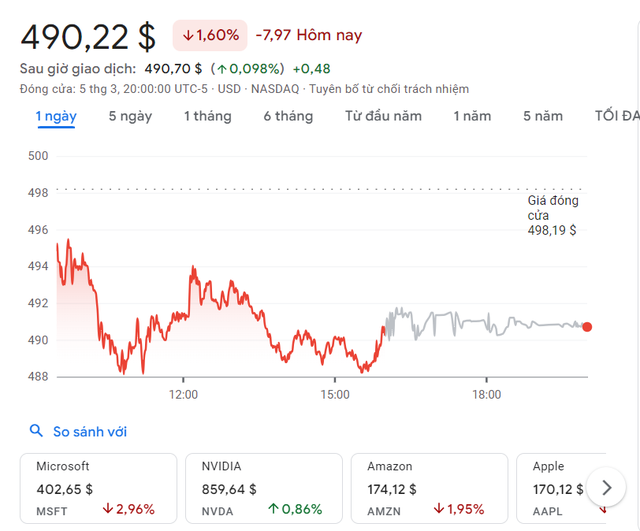The width and height of the screenshot is (640, 531).
Task: Switch to the 1 tháng tab
Action: [208, 116]
